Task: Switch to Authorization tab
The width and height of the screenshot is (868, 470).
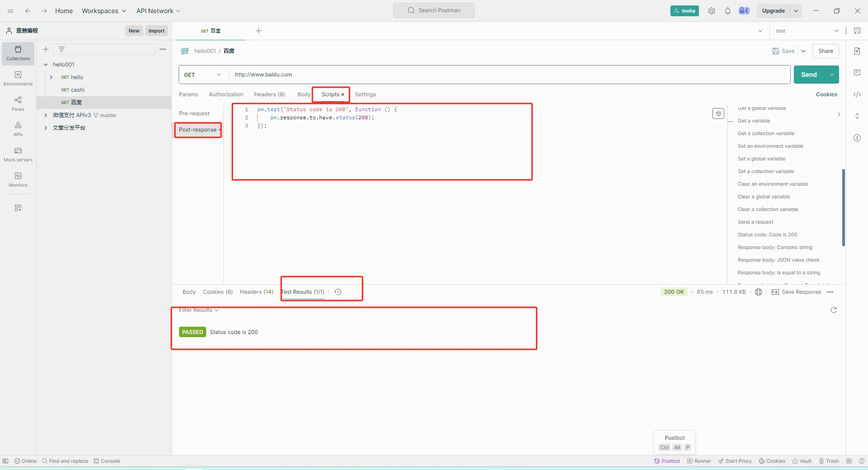Action: coord(226,94)
